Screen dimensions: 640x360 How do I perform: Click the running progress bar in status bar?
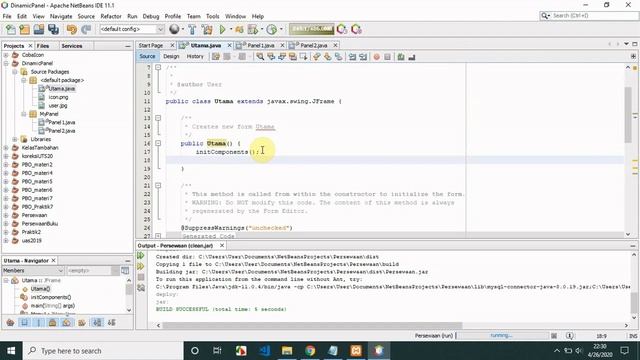coord(502,336)
